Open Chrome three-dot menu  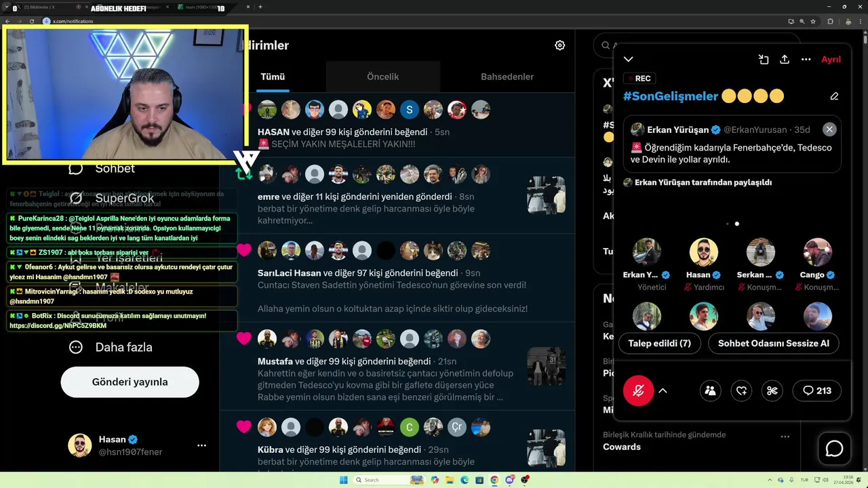pyautogui.click(x=861, y=21)
